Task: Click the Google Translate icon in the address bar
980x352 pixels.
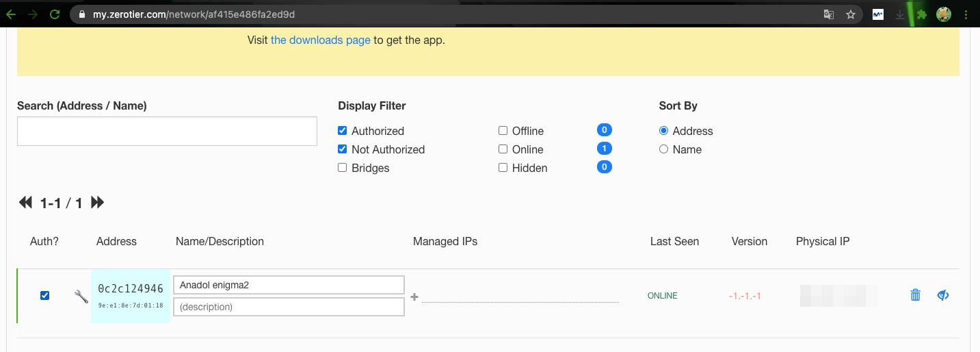Action: 829,14
